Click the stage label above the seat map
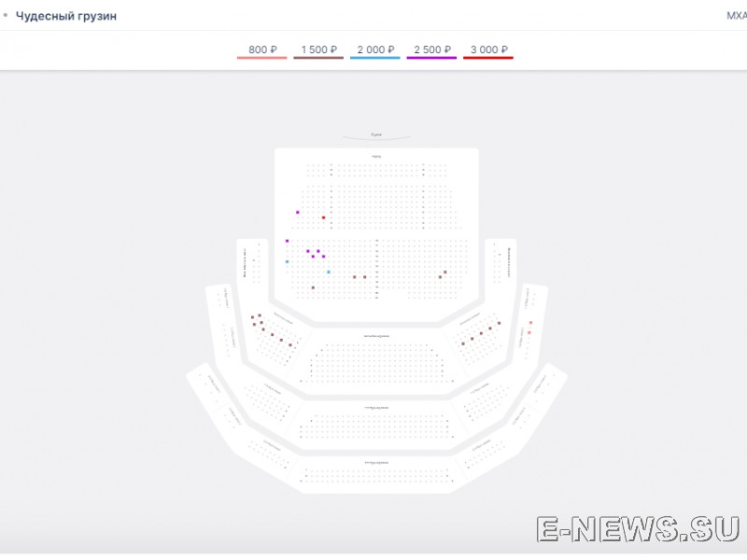Screen dimensions: 747x560 coord(375,135)
